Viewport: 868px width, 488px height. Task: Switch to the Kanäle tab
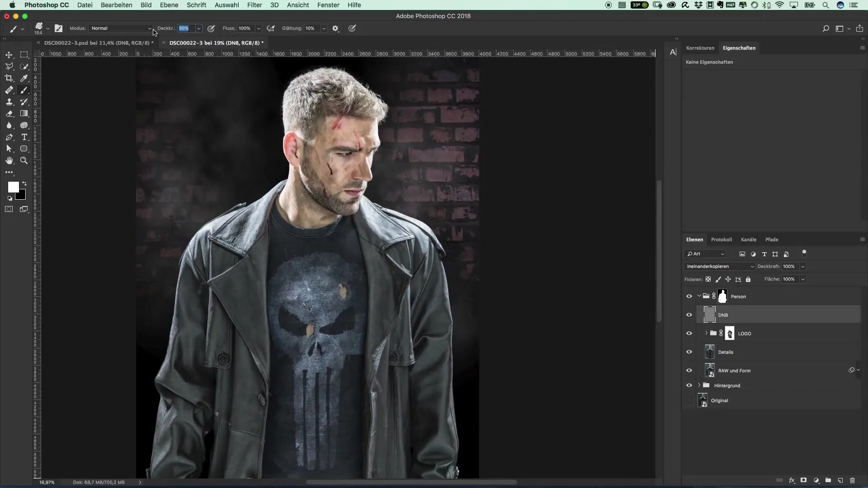(749, 239)
